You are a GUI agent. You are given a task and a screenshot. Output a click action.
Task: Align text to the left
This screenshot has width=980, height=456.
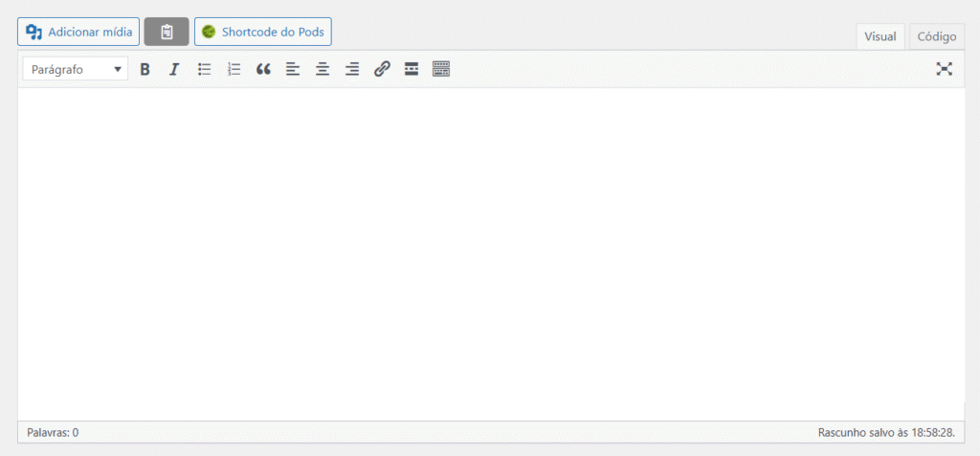pos(293,69)
